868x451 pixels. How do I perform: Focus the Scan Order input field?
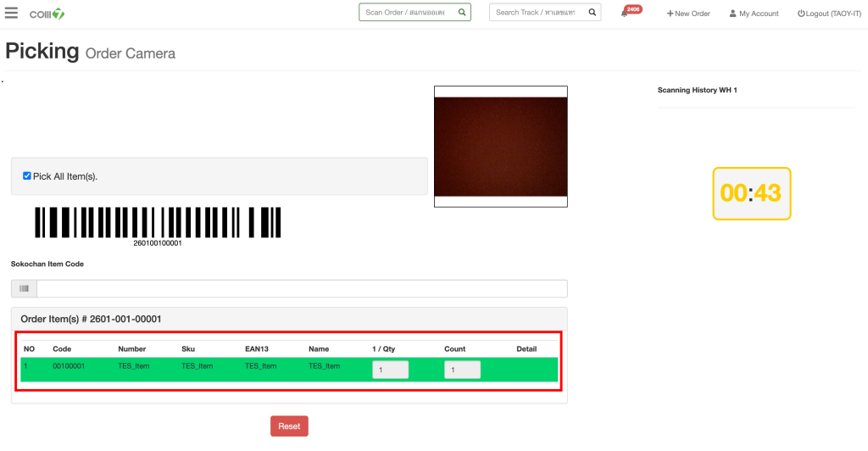406,13
